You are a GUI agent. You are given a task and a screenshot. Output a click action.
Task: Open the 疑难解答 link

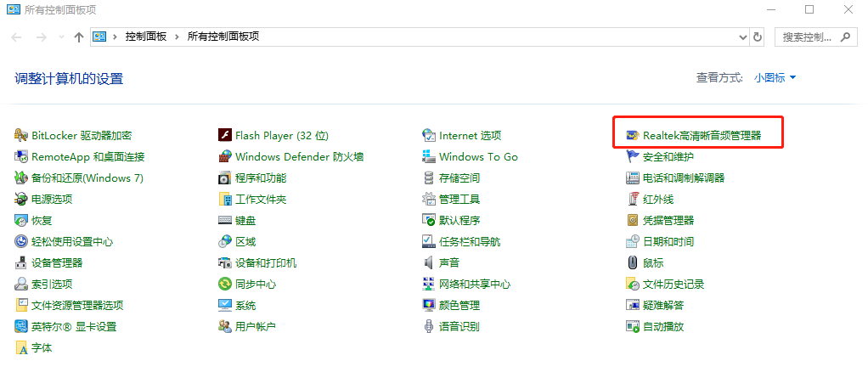(663, 306)
